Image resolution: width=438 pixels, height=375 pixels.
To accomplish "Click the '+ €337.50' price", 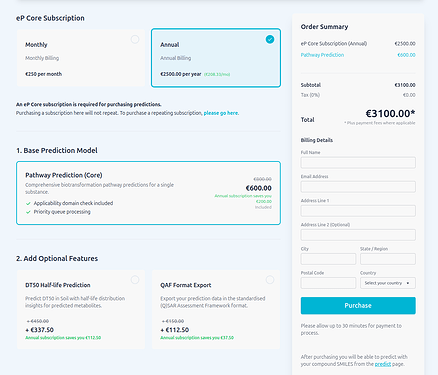I will (x=40, y=330).
